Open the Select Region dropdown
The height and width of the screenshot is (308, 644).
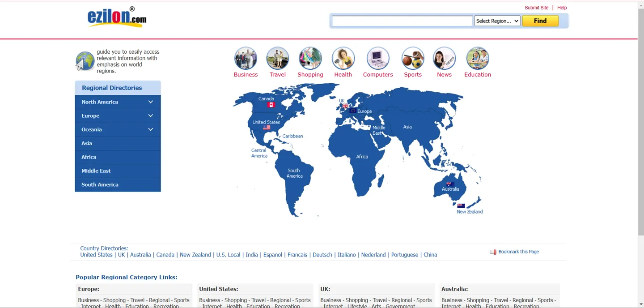(497, 21)
